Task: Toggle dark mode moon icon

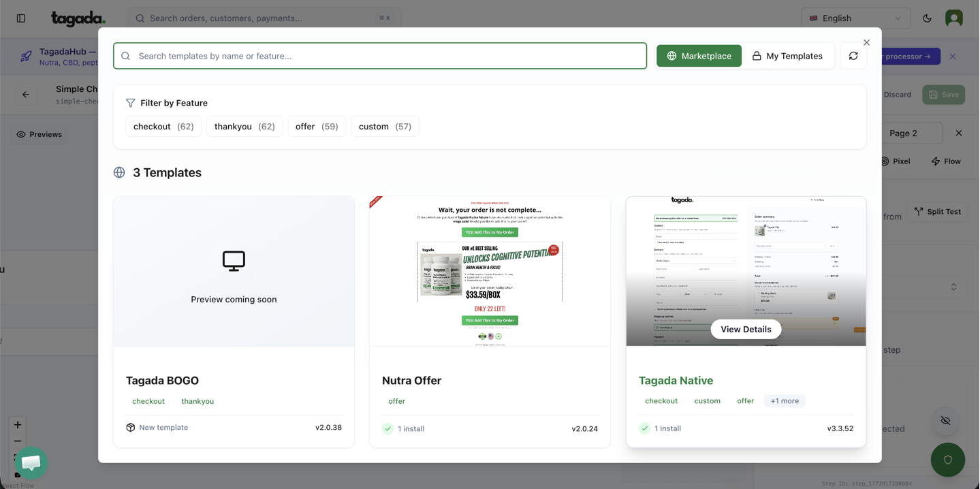Action: pos(927,18)
